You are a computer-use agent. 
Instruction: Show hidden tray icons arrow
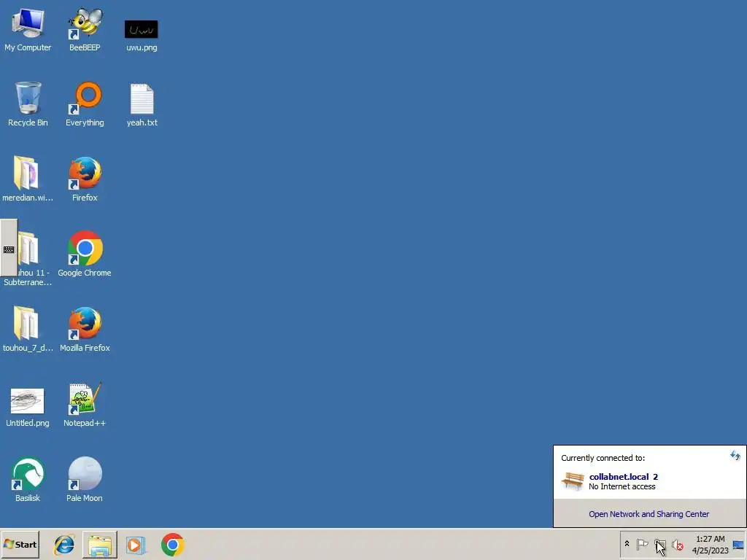coord(627,544)
